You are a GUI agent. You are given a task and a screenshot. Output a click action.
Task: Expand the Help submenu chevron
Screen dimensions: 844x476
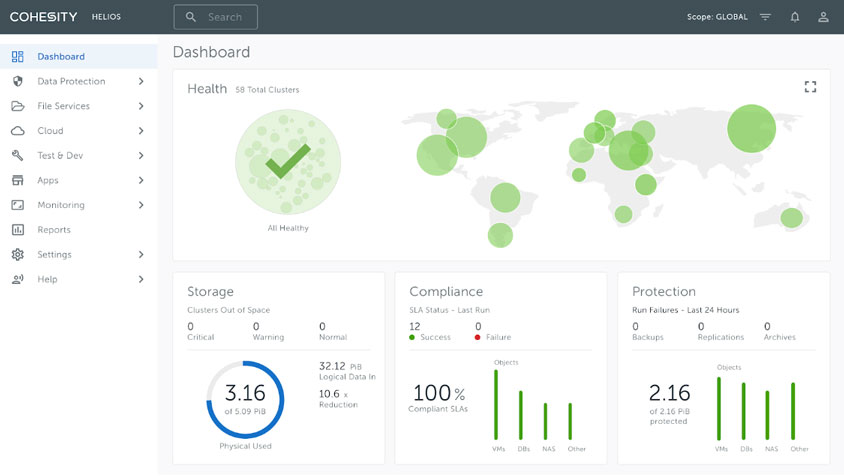(141, 279)
